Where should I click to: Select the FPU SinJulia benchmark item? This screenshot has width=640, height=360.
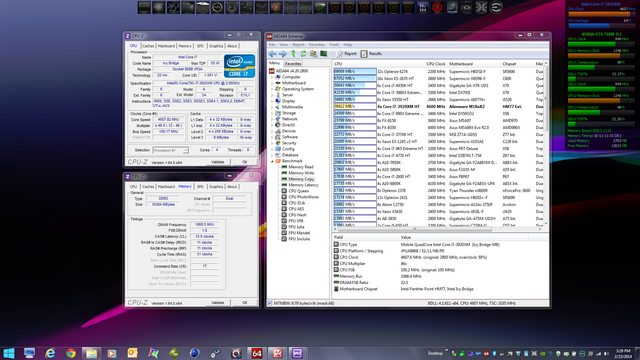coord(296,239)
